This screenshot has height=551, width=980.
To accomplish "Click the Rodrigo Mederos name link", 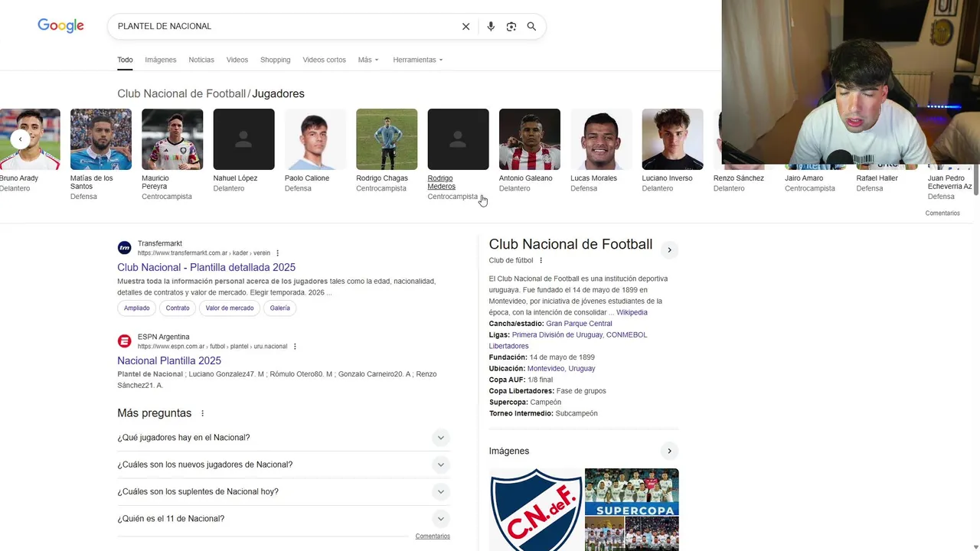I will [442, 182].
